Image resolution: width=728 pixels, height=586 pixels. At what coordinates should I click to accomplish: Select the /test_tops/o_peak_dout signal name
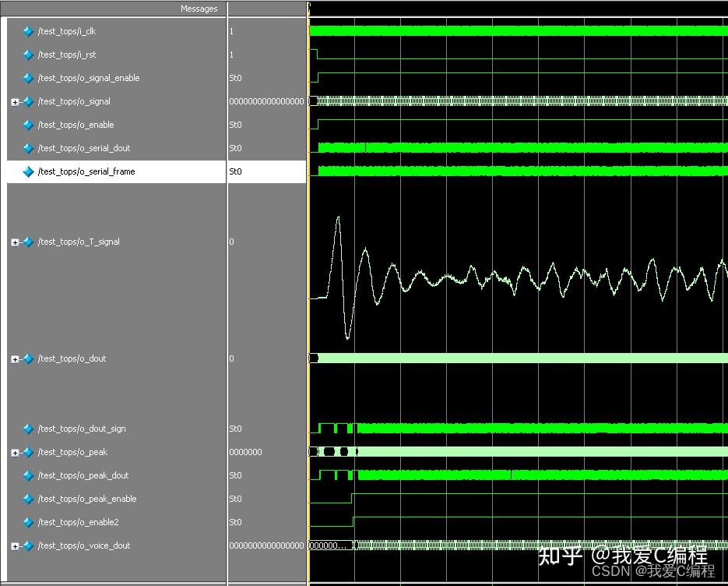[83, 475]
